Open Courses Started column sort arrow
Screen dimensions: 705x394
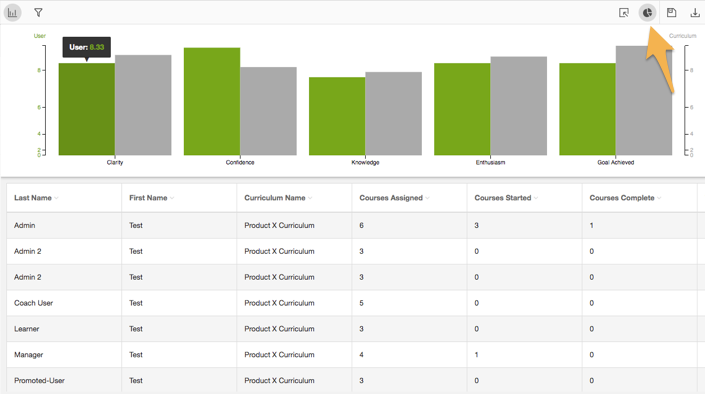click(x=536, y=198)
